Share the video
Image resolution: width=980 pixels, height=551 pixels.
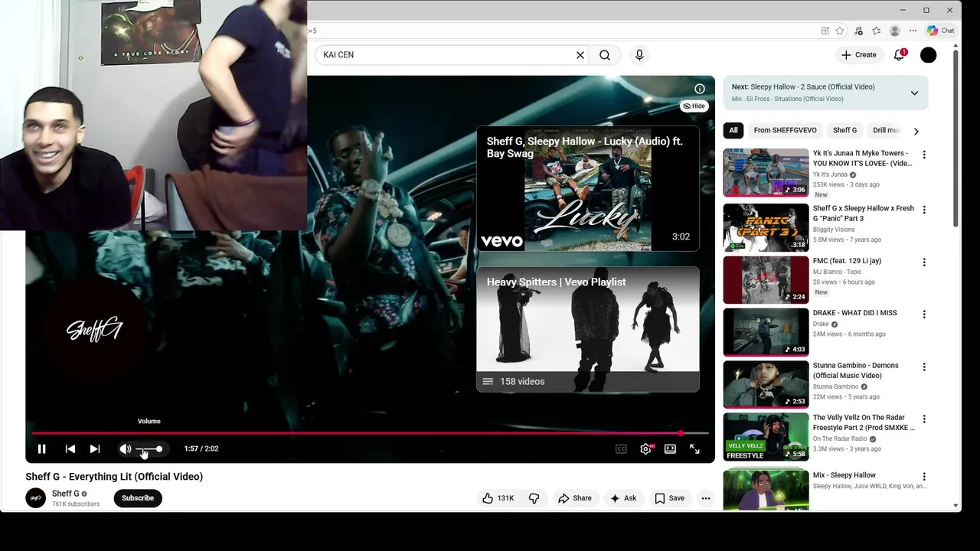click(575, 498)
